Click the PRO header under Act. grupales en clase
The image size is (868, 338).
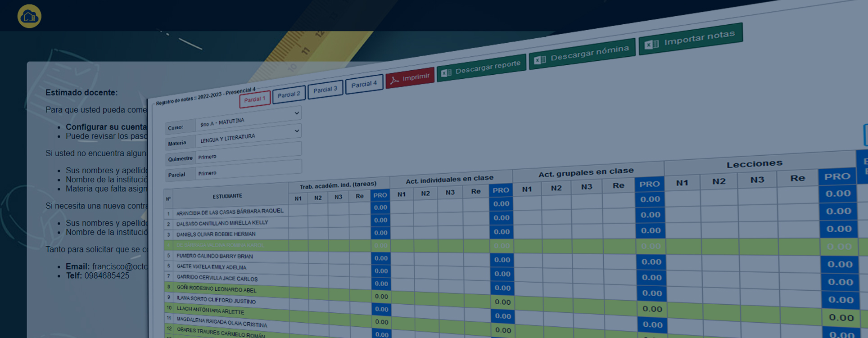coord(649,184)
